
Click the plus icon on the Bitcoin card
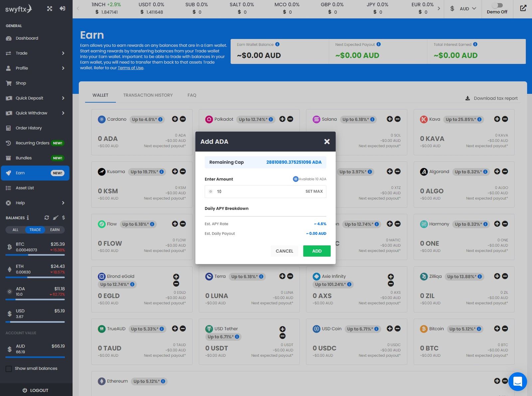click(x=497, y=328)
